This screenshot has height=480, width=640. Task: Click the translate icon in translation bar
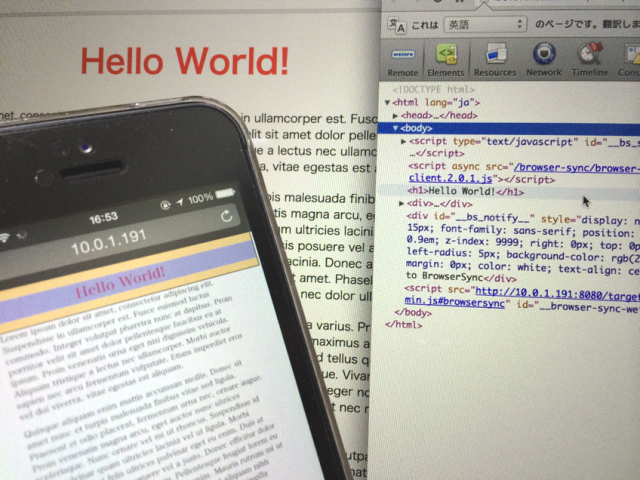pos(396,24)
